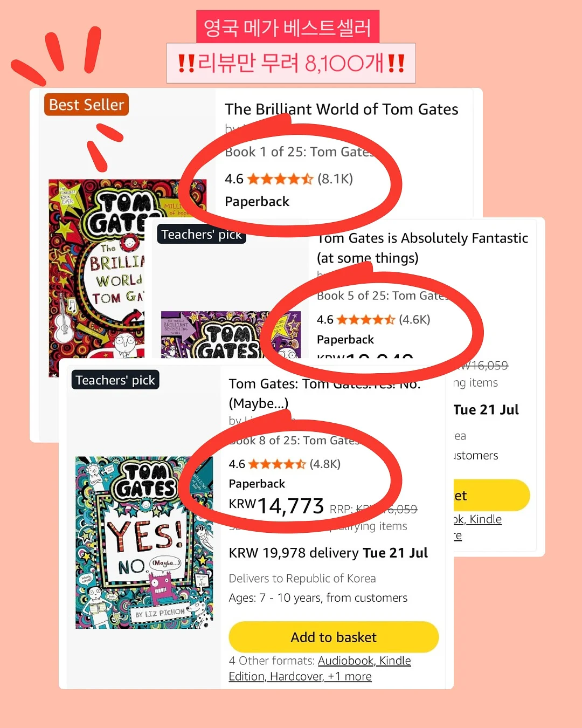Click the yellow Add to basket button
This screenshot has height=728, width=582.
point(334,637)
